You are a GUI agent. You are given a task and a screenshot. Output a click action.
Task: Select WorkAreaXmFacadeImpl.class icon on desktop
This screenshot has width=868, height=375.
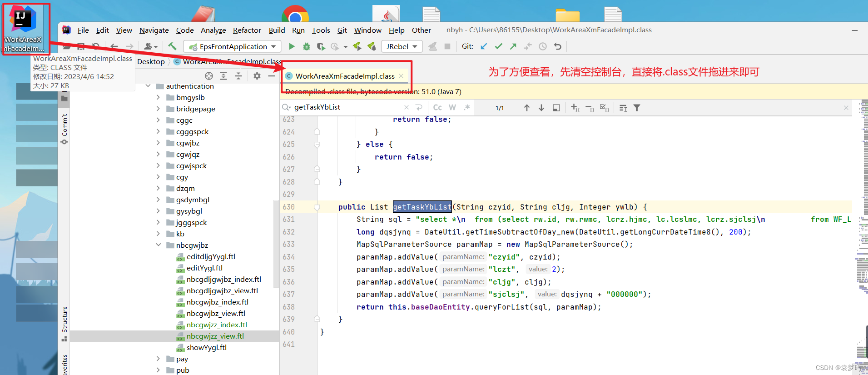(23, 30)
